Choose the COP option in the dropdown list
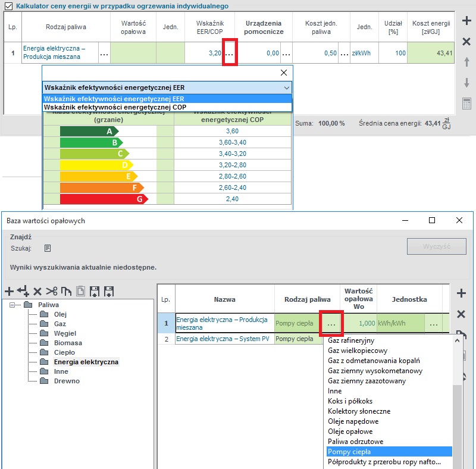Image resolution: width=476 pixels, height=469 pixels. (x=167, y=107)
